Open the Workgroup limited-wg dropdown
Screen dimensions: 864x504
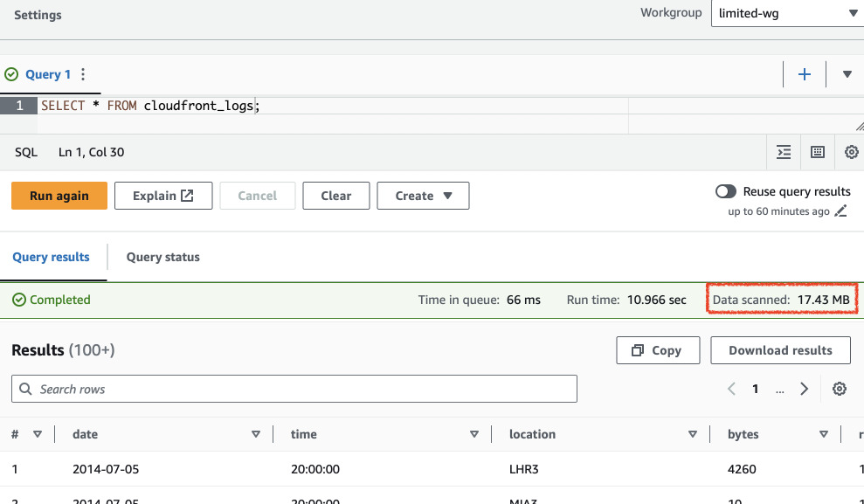click(787, 14)
